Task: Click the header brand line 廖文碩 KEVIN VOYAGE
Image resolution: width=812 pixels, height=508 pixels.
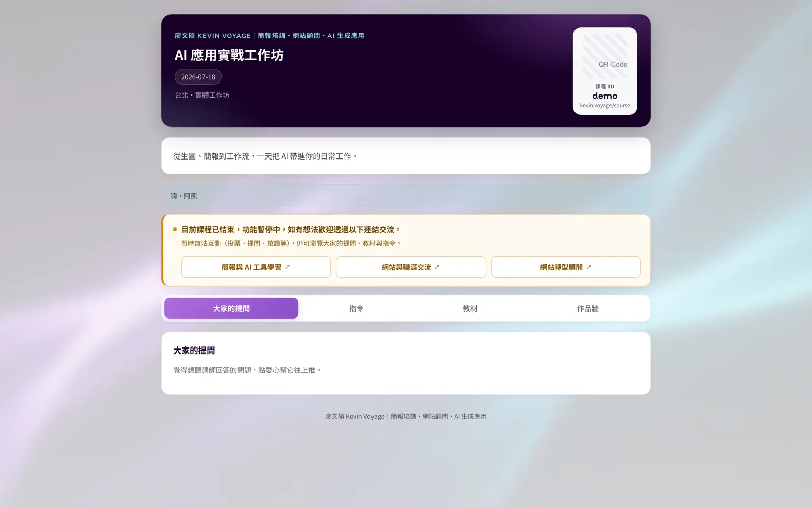Action: point(213,36)
